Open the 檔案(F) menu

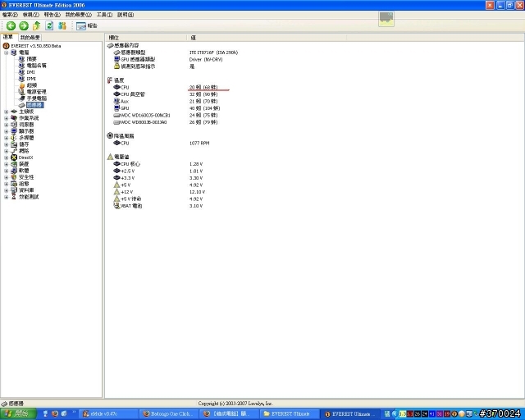[10, 15]
